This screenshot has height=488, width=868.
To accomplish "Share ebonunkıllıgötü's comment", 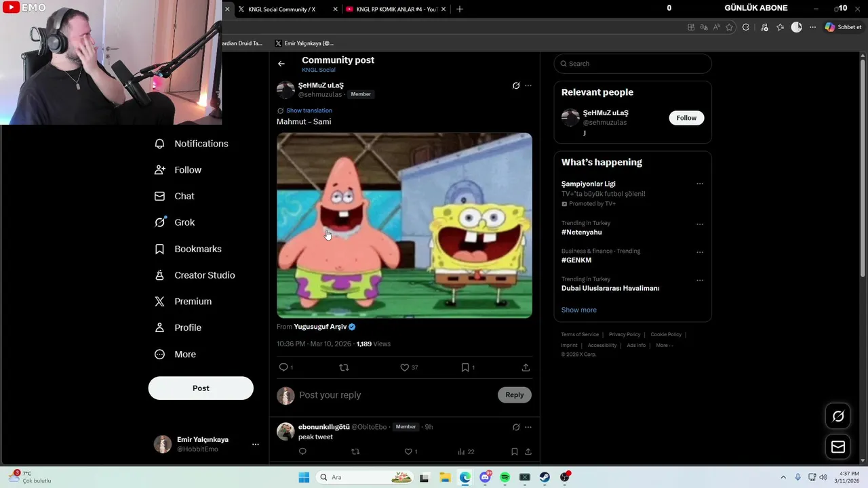I will 528,451.
